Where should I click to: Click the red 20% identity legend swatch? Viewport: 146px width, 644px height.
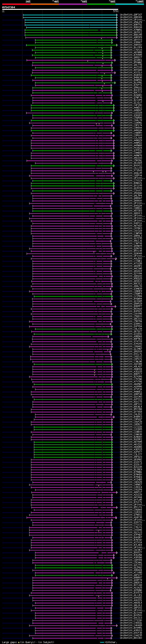[x=16, y=4]
